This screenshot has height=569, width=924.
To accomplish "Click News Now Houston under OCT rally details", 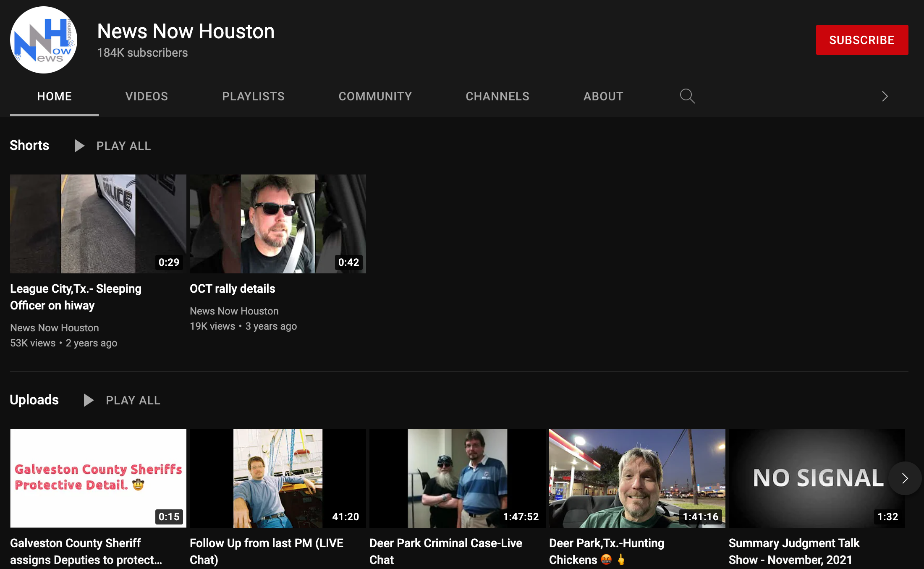I will pyautogui.click(x=234, y=311).
